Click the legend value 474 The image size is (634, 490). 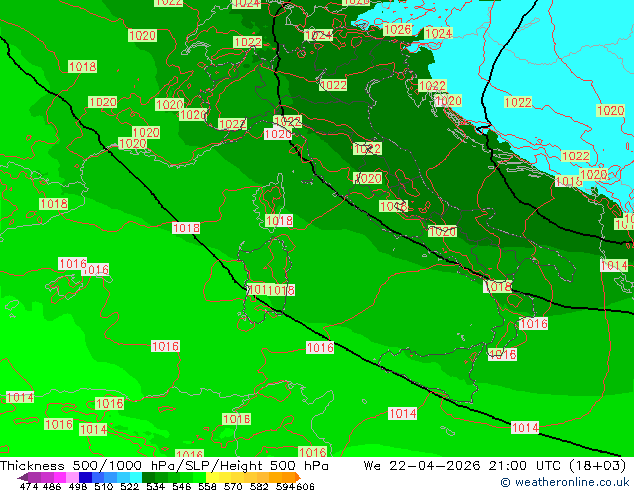point(29,486)
